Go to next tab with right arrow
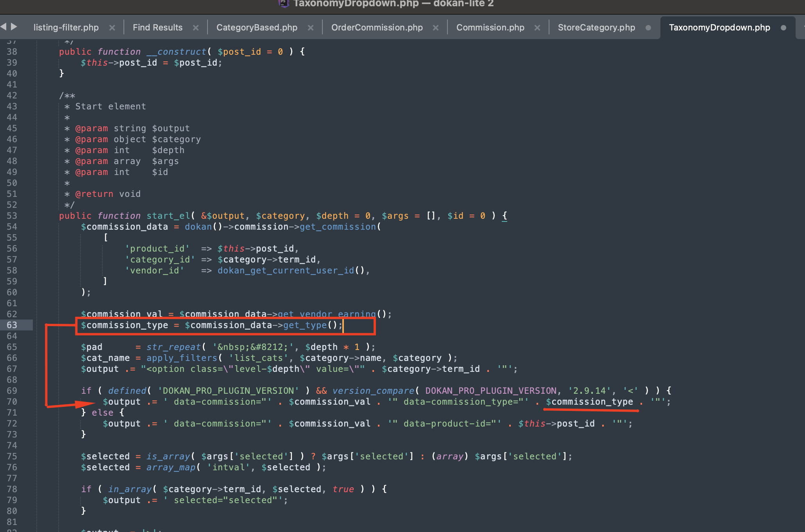The image size is (805, 532). (x=14, y=27)
